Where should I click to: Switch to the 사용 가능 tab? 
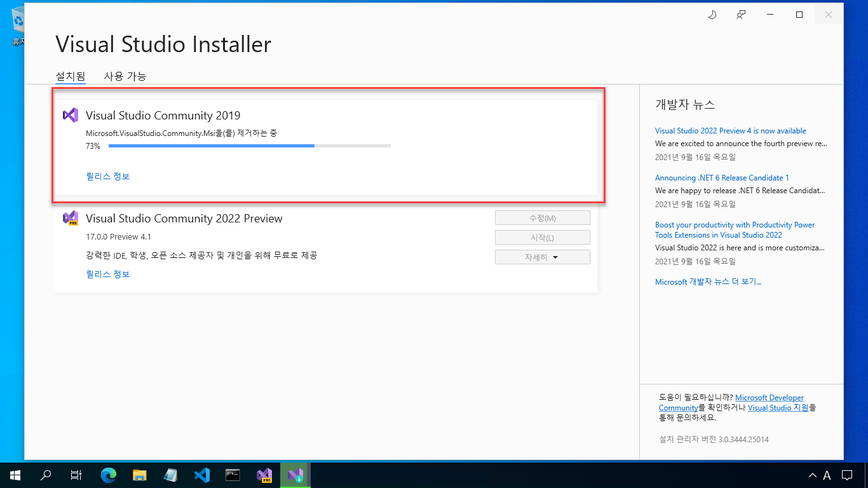tap(125, 76)
